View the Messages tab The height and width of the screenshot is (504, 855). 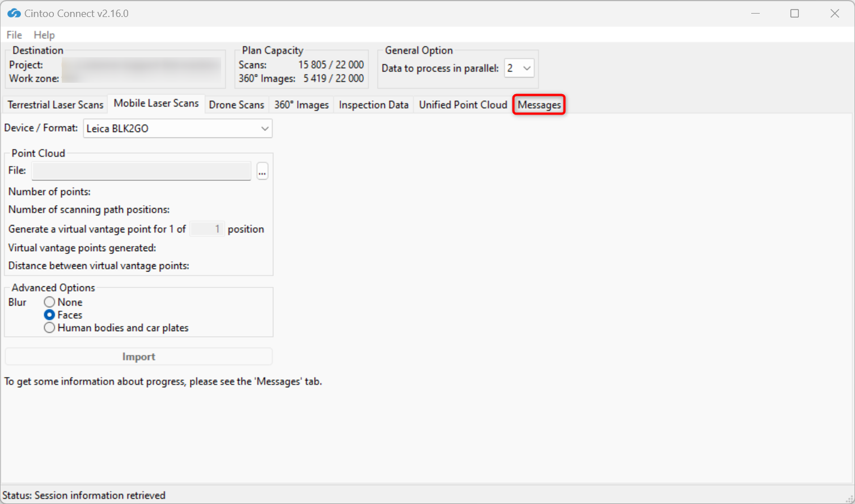coord(539,105)
